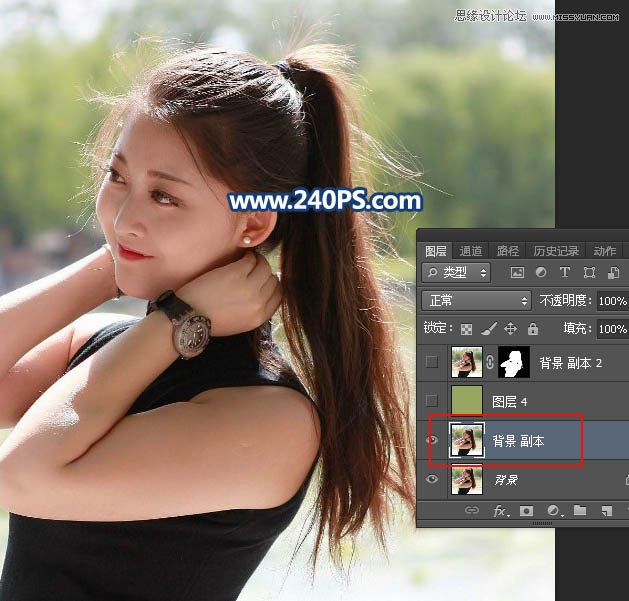Screen dimensions: 629x601
Task: Toggle mask link on 背景 副本 2
Action: tap(490, 362)
